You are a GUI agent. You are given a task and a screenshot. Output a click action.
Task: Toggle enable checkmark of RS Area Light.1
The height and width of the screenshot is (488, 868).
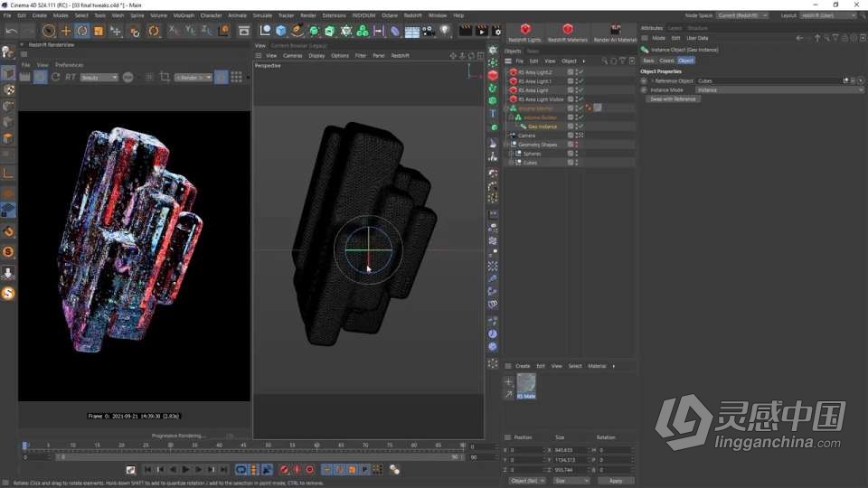click(x=580, y=81)
